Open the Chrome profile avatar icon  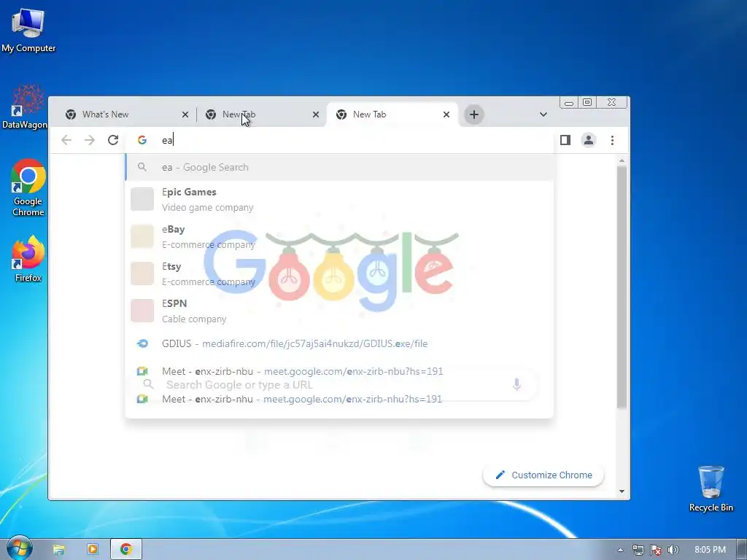pos(589,140)
